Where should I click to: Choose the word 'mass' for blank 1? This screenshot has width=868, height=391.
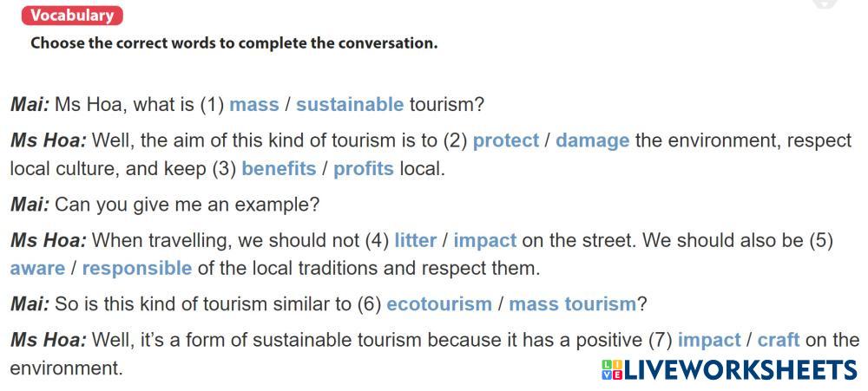pyautogui.click(x=253, y=105)
